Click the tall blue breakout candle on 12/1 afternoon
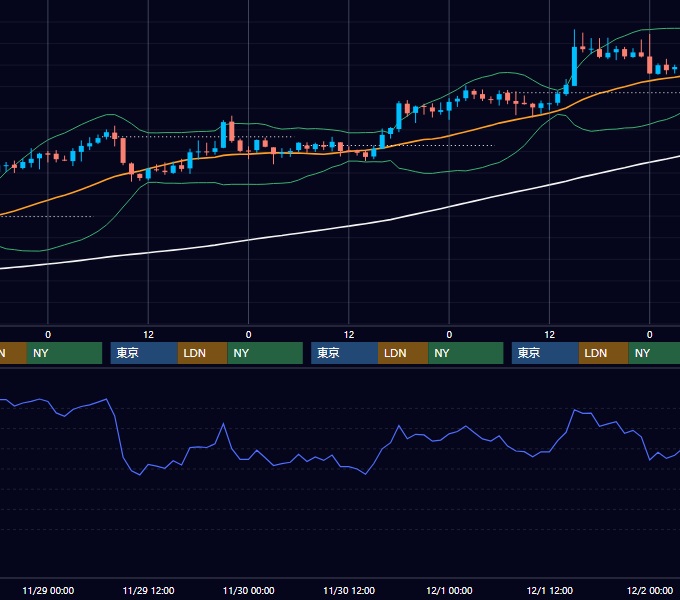680x600 pixels. coord(574,66)
